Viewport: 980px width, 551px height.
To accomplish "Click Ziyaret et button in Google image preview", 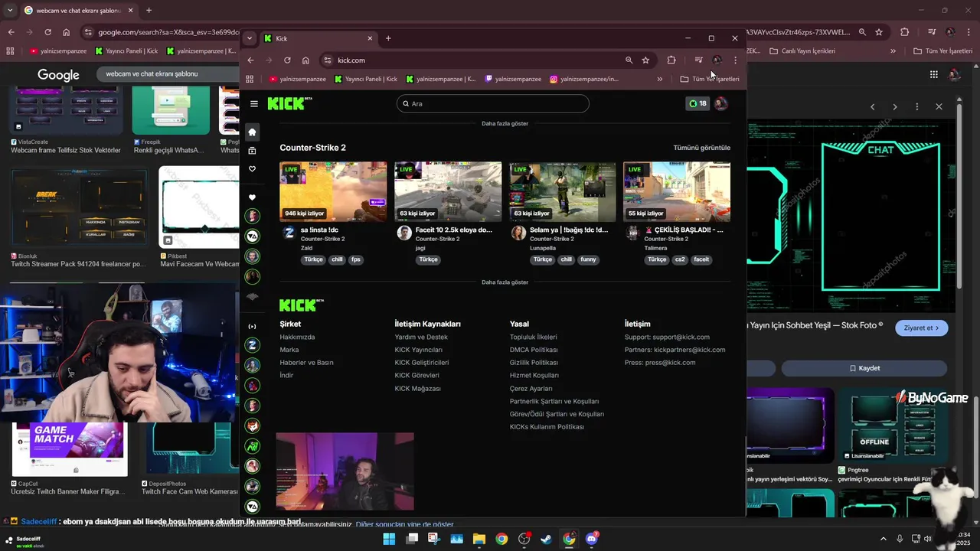I will [921, 328].
